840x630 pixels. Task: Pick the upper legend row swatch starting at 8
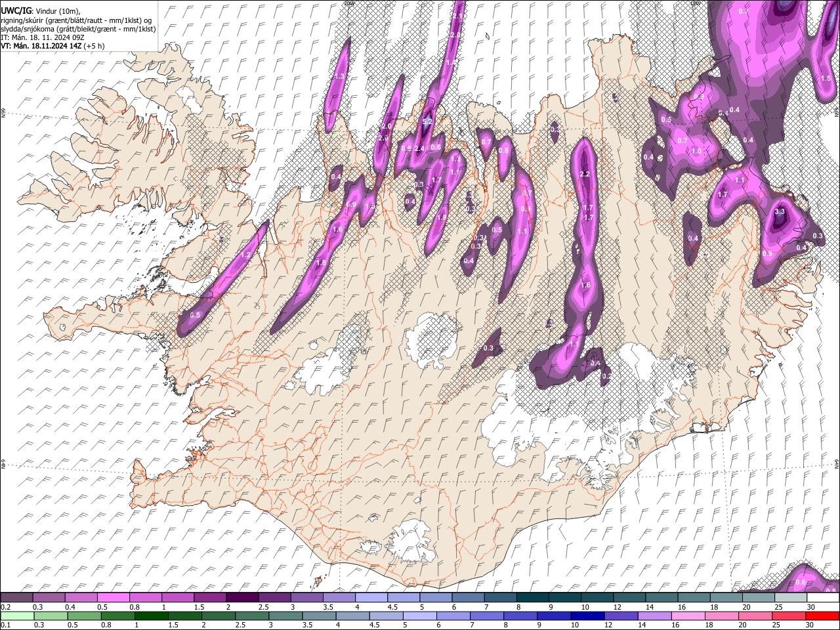(x=532, y=597)
